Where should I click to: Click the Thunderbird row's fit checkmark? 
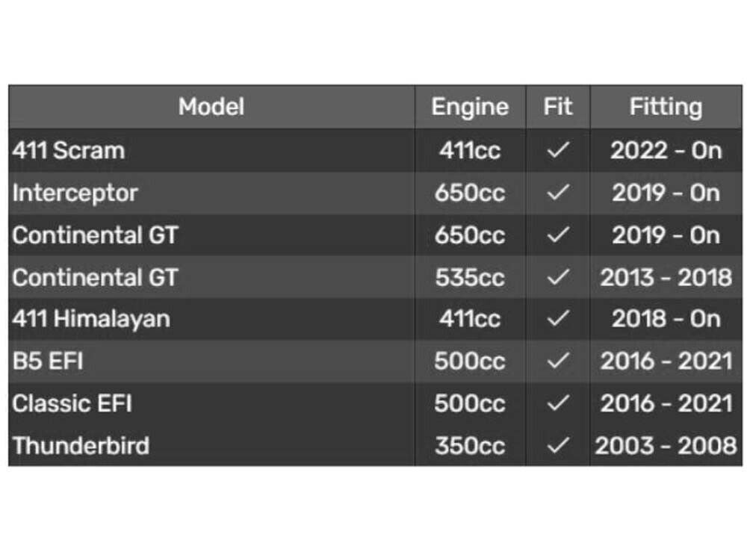(557, 446)
